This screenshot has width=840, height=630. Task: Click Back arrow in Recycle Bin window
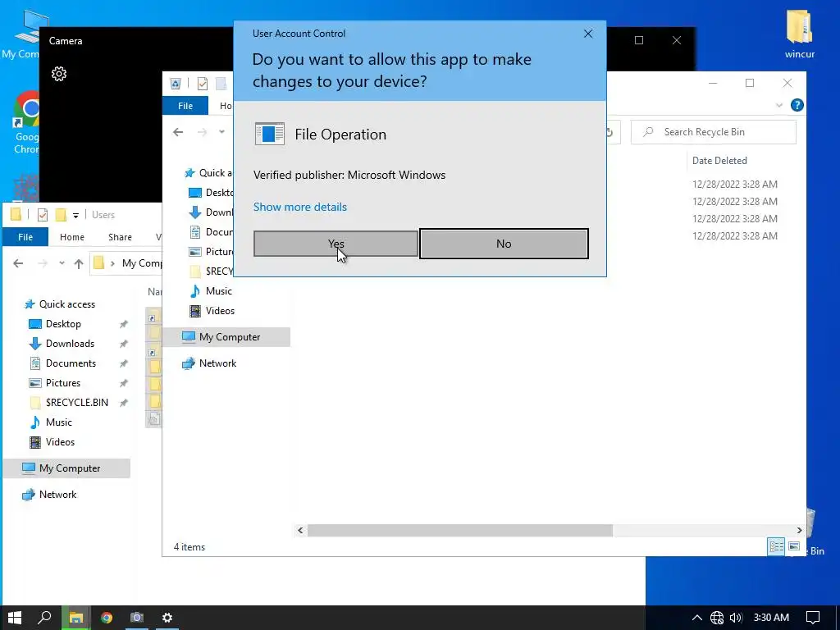pos(178,132)
